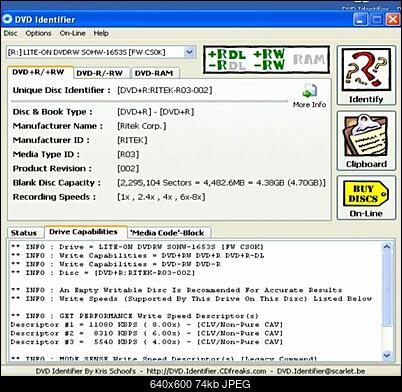Switch to the DVD-R/-RW tab
The image size is (402, 392).
(101, 73)
